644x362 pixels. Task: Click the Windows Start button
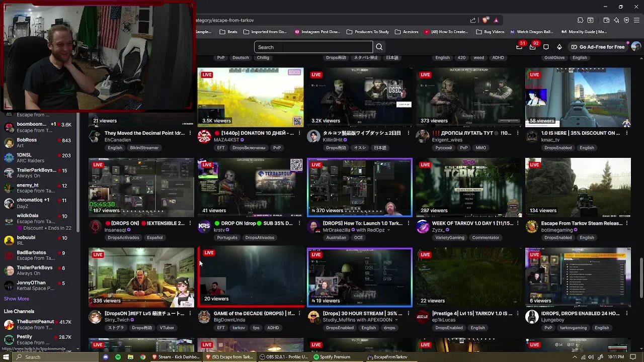click(x=7, y=357)
